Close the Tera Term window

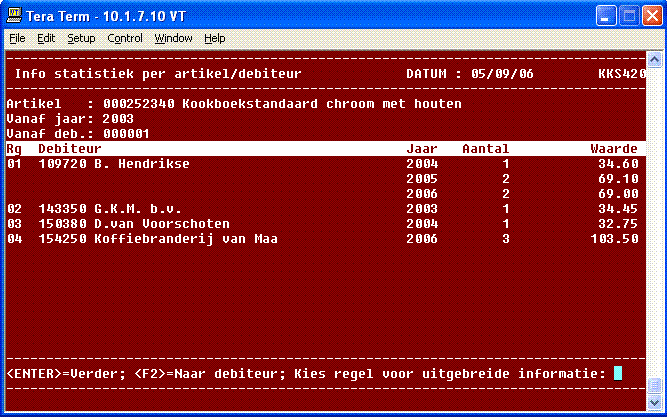(650, 16)
